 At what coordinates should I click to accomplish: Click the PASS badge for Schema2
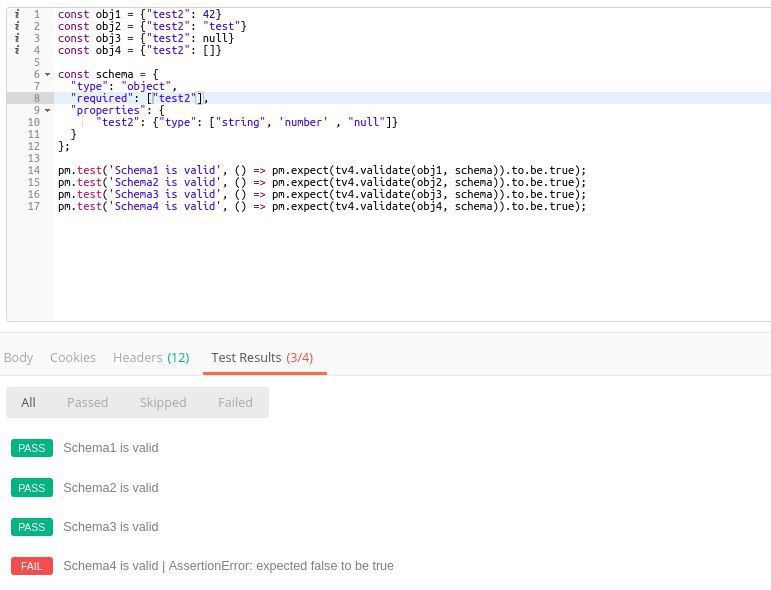click(x=31, y=488)
